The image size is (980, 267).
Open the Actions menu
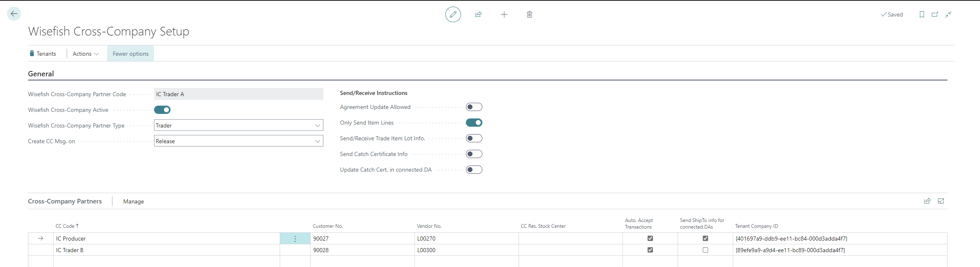pos(86,54)
